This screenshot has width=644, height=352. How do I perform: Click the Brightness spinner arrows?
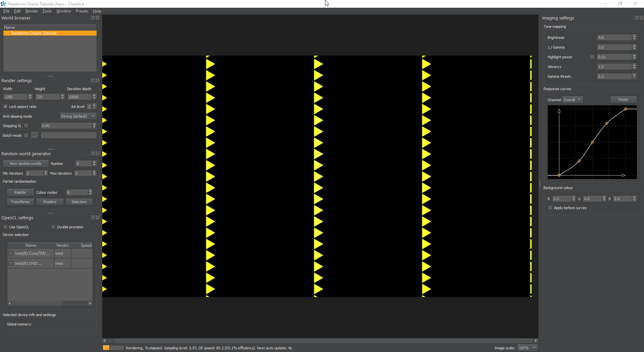coord(634,38)
